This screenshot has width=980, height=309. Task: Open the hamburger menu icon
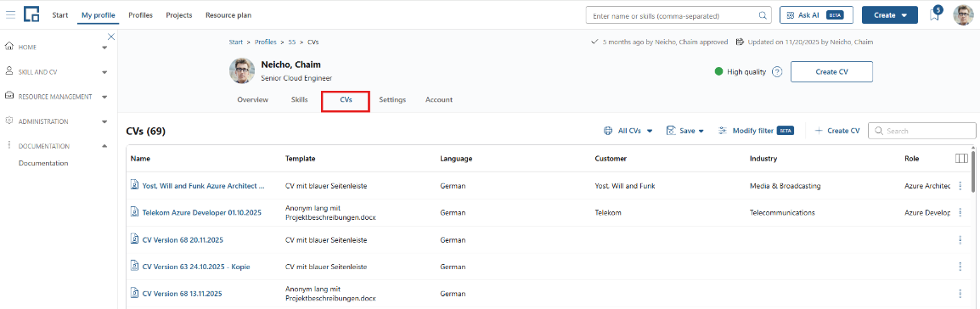pyautogui.click(x=11, y=15)
